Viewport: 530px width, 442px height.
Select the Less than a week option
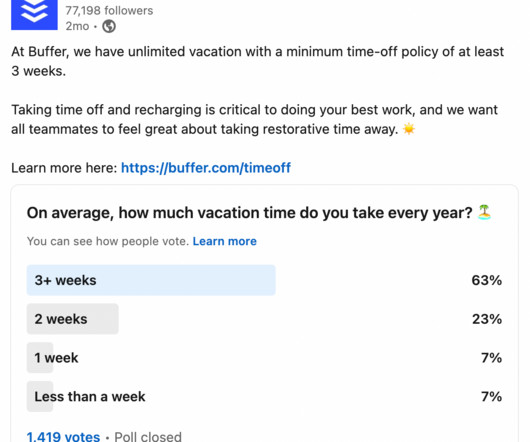tap(264, 396)
